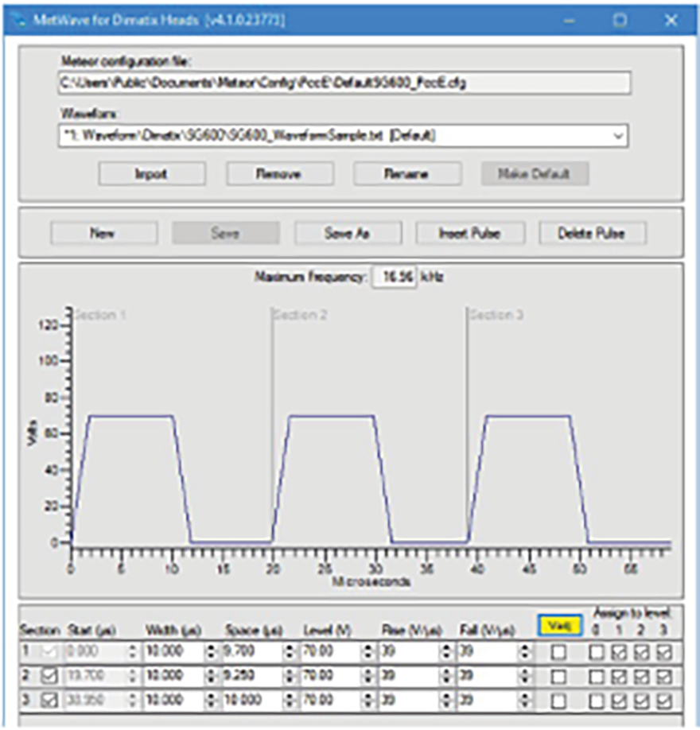This screenshot has width=700, height=730.
Task: Click the Meteor configuration file path field
Action: [344, 83]
